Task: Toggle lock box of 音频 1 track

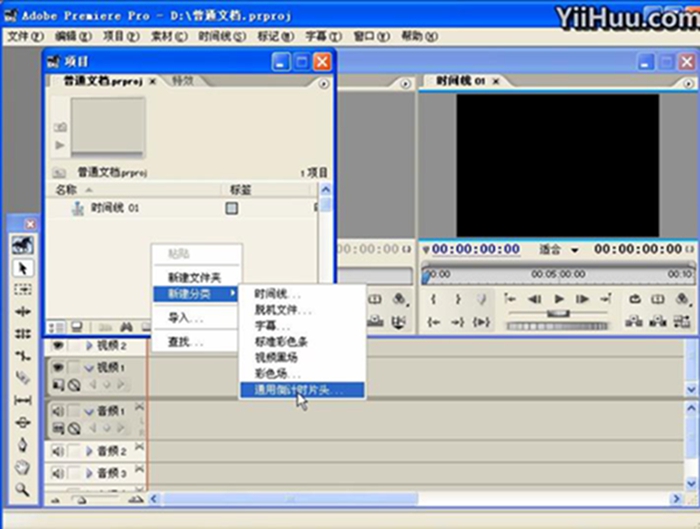Action: point(74,411)
